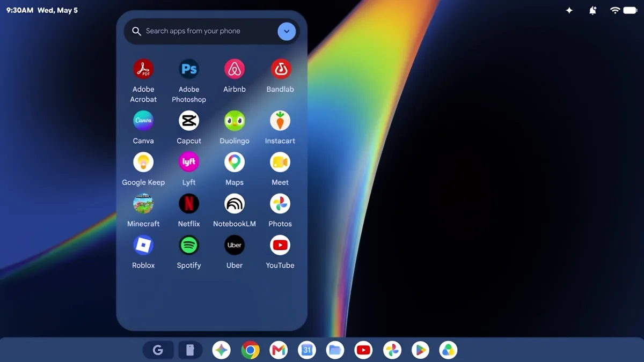
Task: Launch the Bandlab app
Action: point(280,69)
